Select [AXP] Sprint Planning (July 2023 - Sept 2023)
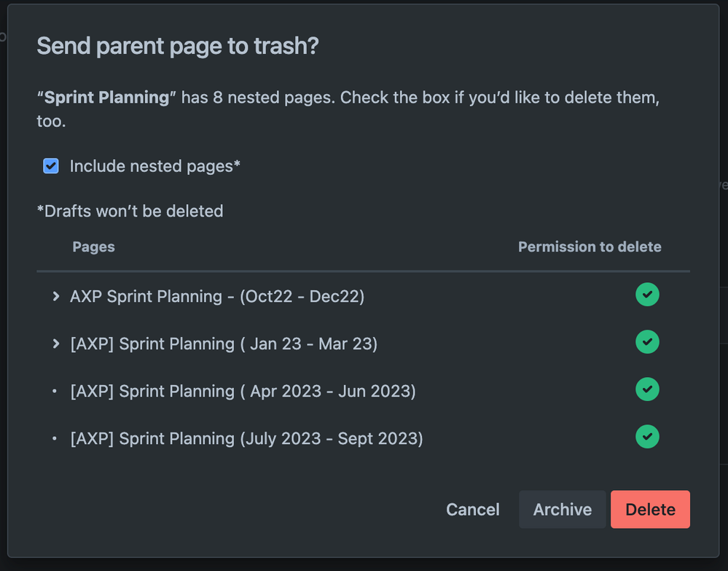 click(x=246, y=439)
